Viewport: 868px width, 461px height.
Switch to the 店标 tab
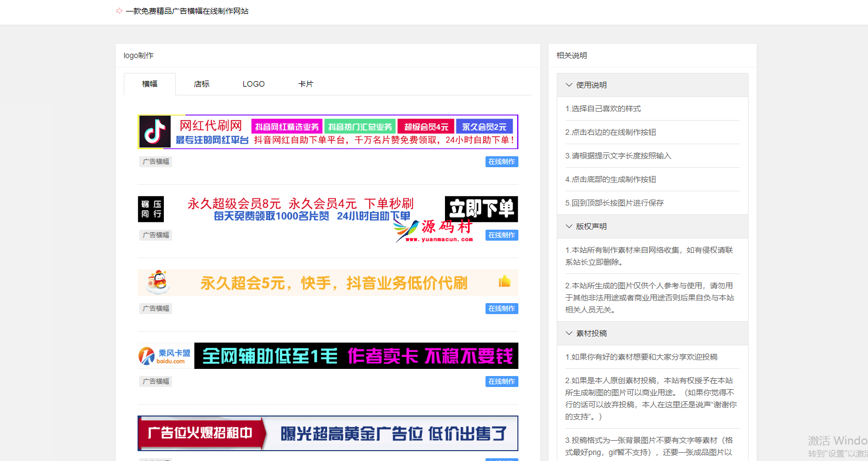[x=202, y=84]
